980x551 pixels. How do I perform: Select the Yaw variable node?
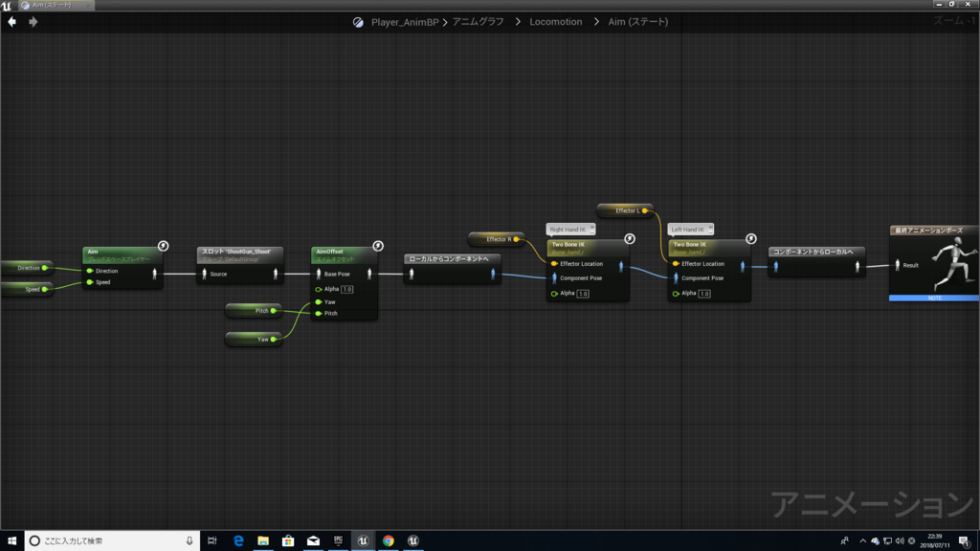point(253,340)
